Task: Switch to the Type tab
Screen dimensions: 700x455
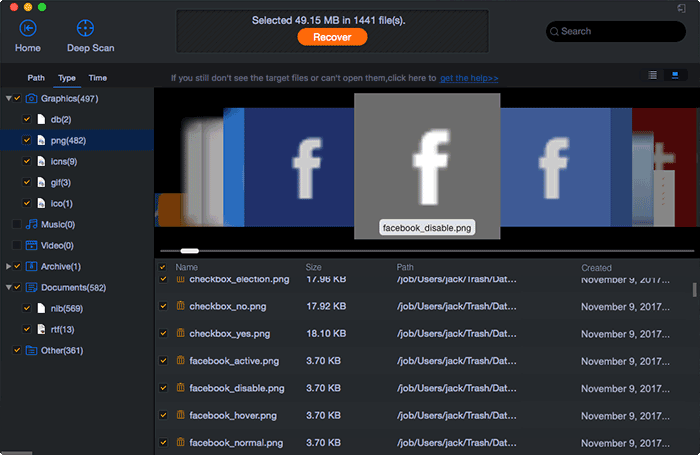Action: [x=67, y=78]
